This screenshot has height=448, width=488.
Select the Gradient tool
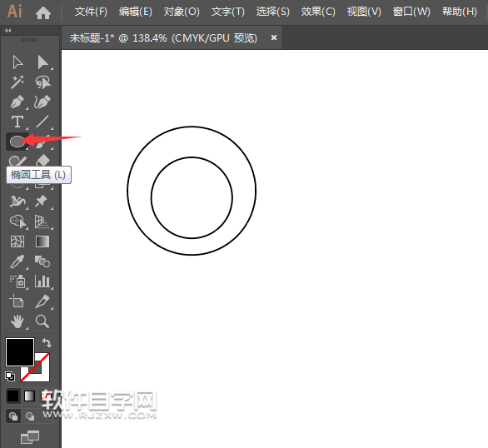(x=42, y=241)
